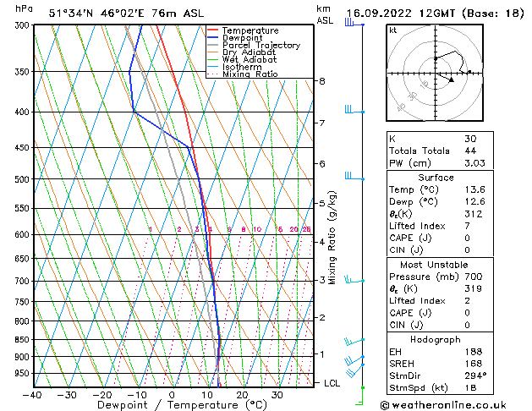Click the date 16.09.2022 in the title
Viewport: 532px width, 411px height.
click(x=379, y=14)
